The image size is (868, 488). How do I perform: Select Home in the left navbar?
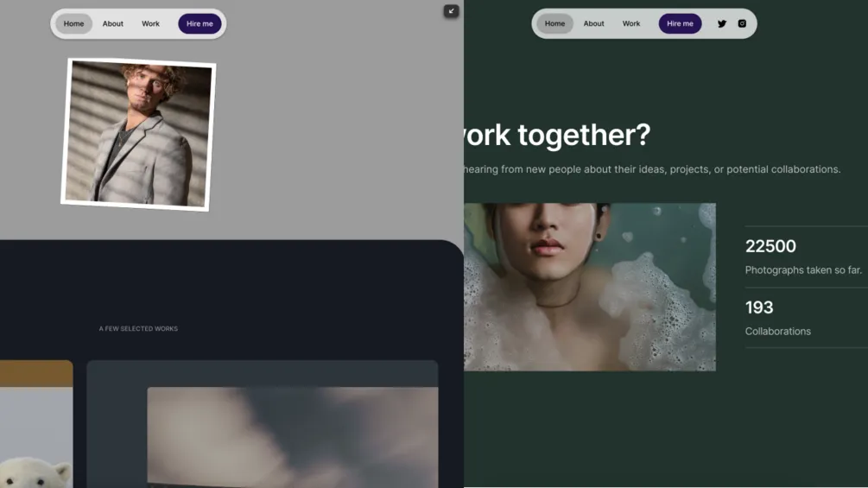click(73, 24)
